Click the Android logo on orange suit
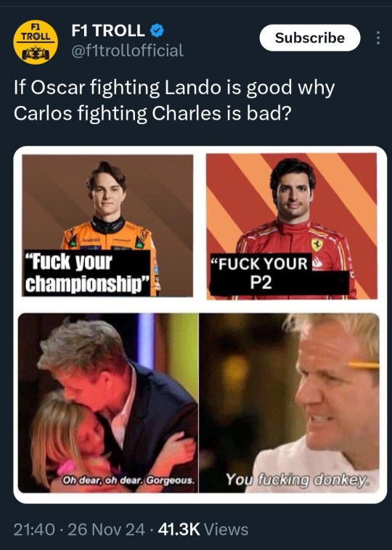The image size is (392, 550). [x=91, y=239]
